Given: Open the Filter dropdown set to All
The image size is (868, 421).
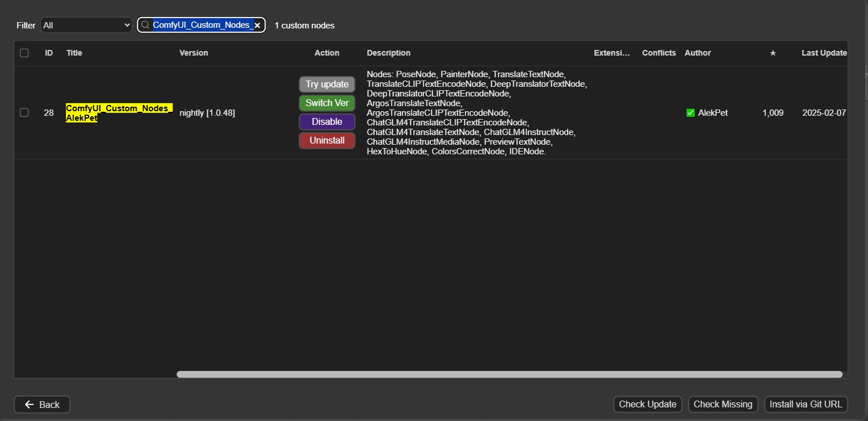Looking at the screenshot, I should tap(86, 25).
